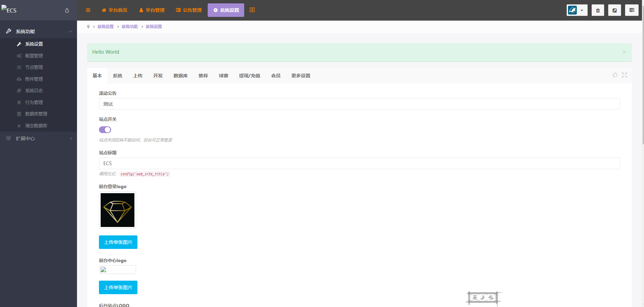
Task: Open the user avatar dropdown
Action: 577,10
